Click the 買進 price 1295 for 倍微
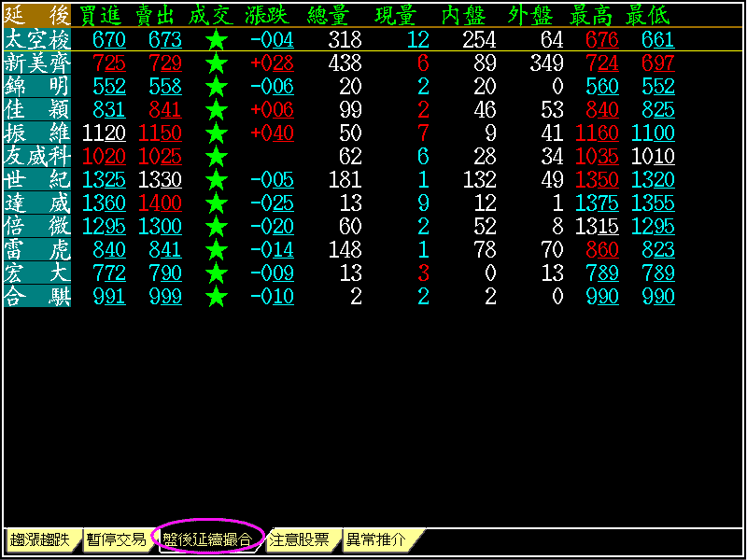Image resolution: width=747 pixels, height=560 pixels. tap(105, 227)
